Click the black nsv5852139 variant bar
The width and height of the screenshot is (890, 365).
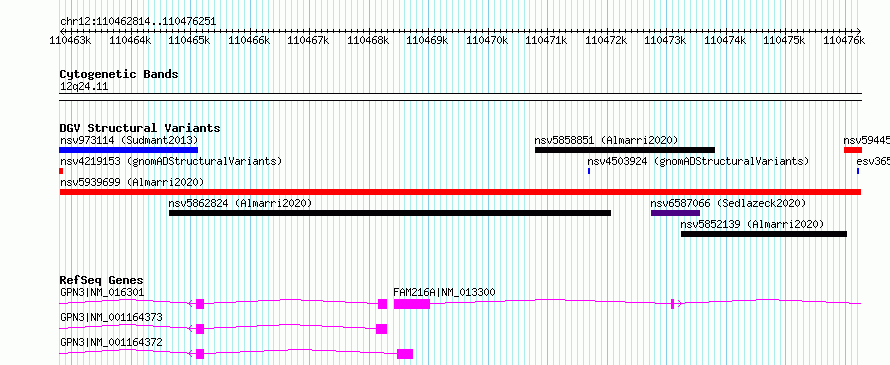click(x=764, y=234)
